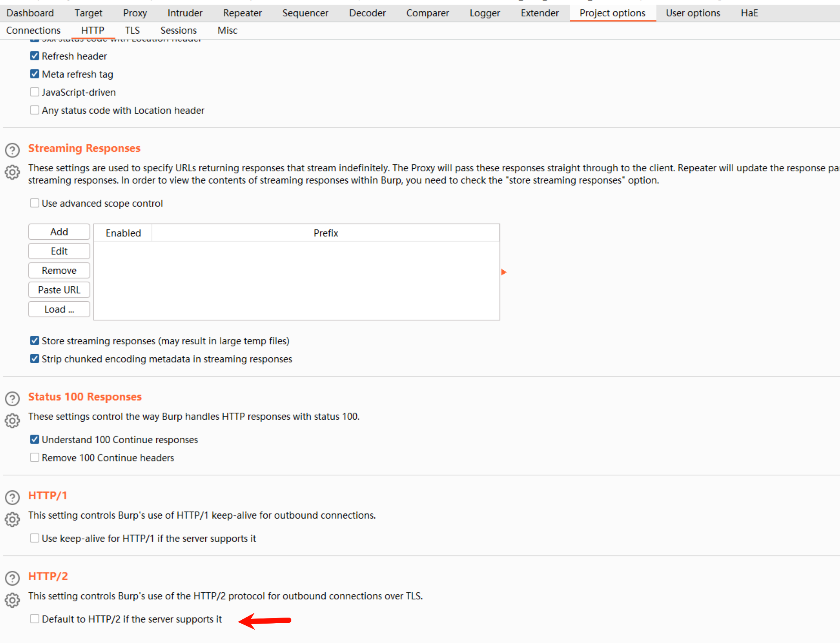Click the Add button for streaming URLs
Screen dimensions: 840x643
(59, 232)
